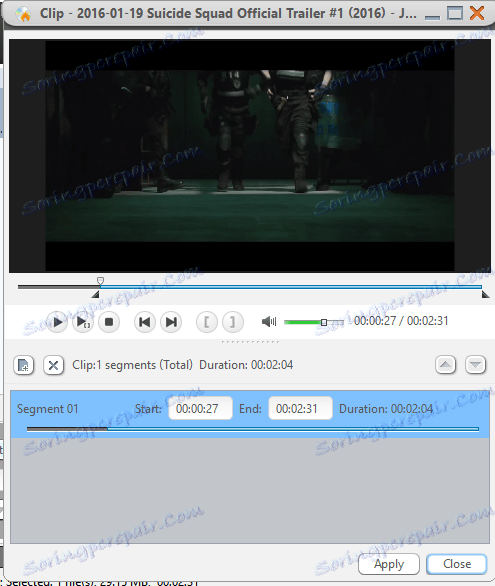Click the Clip:1 segments (Total) label

tap(132, 365)
